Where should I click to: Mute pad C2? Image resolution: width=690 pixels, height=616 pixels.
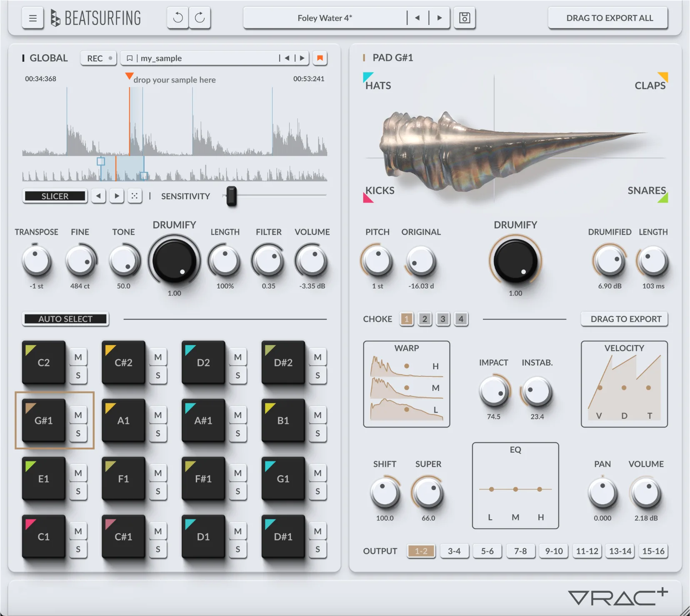click(78, 357)
